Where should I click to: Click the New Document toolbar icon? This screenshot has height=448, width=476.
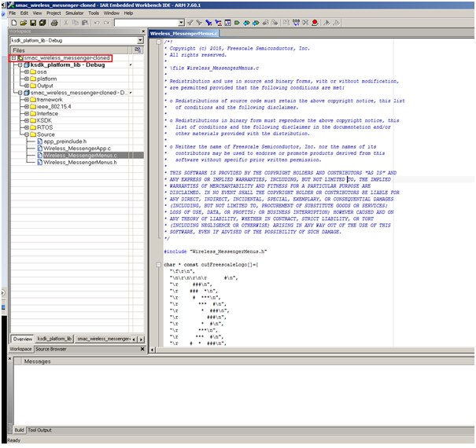click(x=13, y=22)
